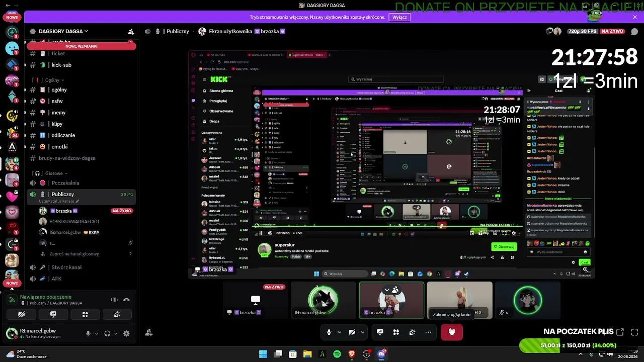
Task: Select brzozka's NA ŻYWO stream tile
Action: 256,300
